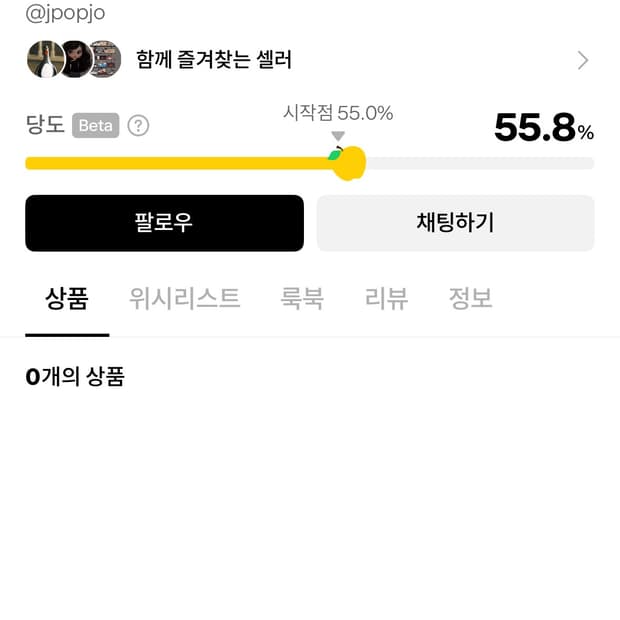Click the Beta badge next to 당도
This screenshot has height=620, width=620.
[x=96, y=126]
